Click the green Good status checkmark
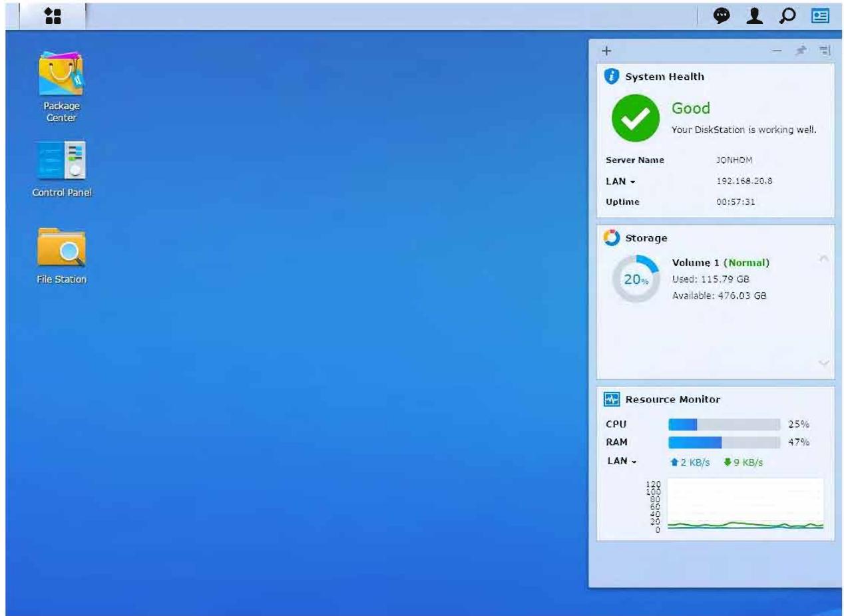This screenshot has height=616, width=844. point(635,119)
